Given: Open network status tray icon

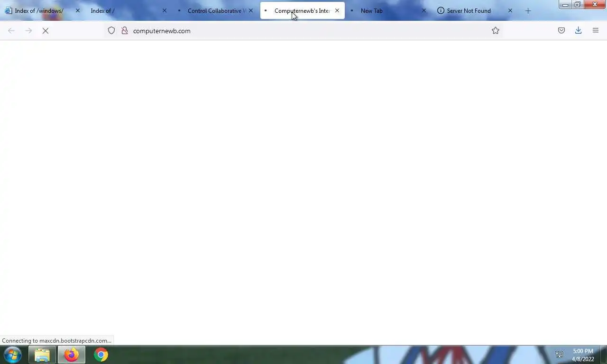Looking at the screenshot, I should pos(559,355).
